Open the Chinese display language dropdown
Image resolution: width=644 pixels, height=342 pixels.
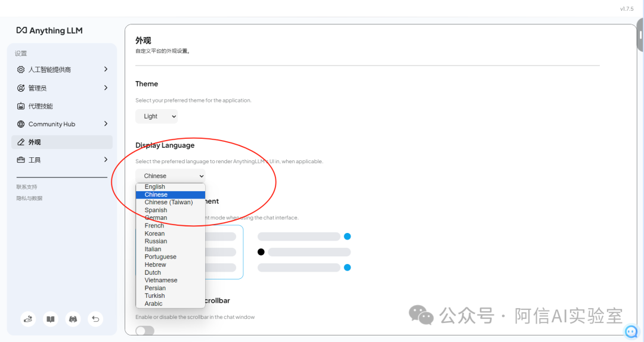coord(171,176)
